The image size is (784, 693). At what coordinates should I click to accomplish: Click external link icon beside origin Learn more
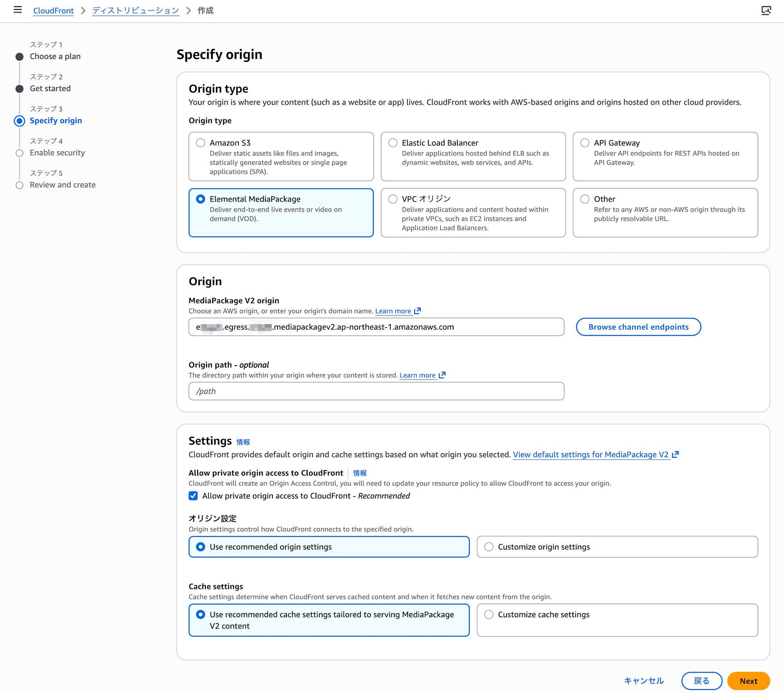click(417, 311)
